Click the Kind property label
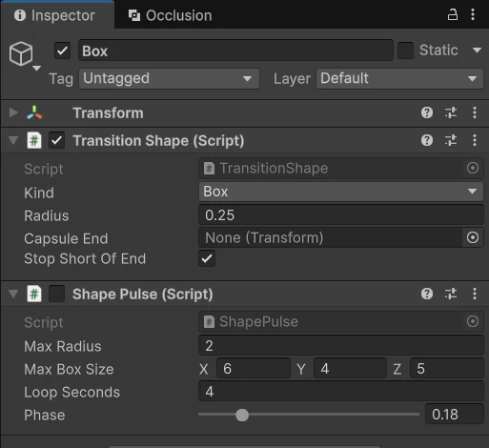 pyautogui.click(x=39, y=193)
